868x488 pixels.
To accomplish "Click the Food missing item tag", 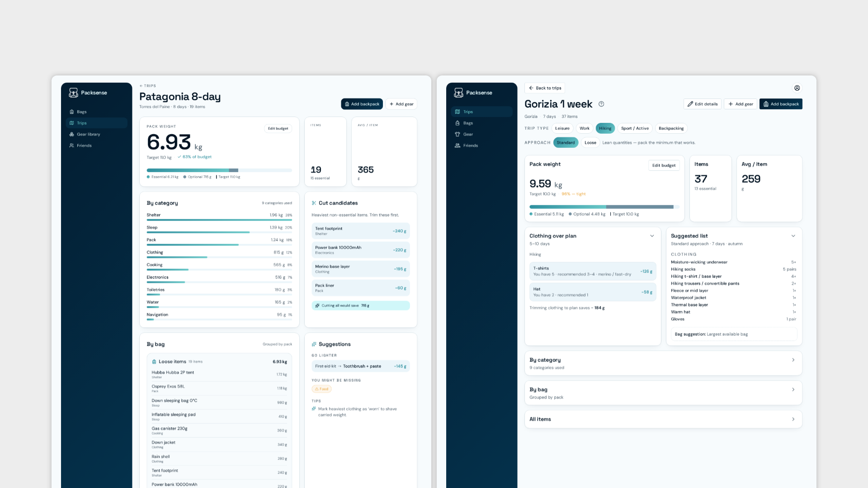I will click(322, 389).
